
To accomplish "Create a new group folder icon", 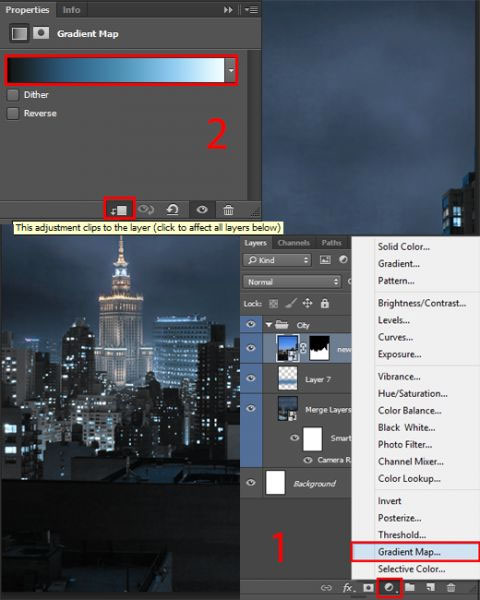I will point(410,587).
